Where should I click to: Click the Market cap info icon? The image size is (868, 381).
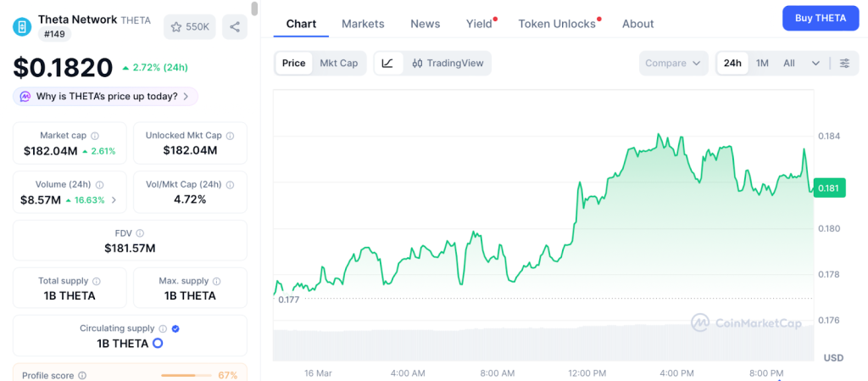95,136
